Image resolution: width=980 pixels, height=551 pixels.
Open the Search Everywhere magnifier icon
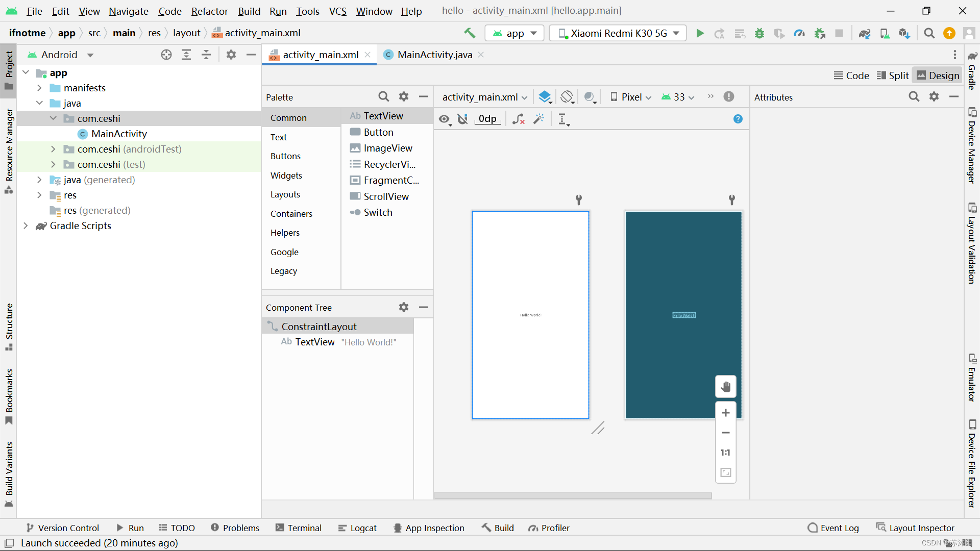click(x=929, y=33)
